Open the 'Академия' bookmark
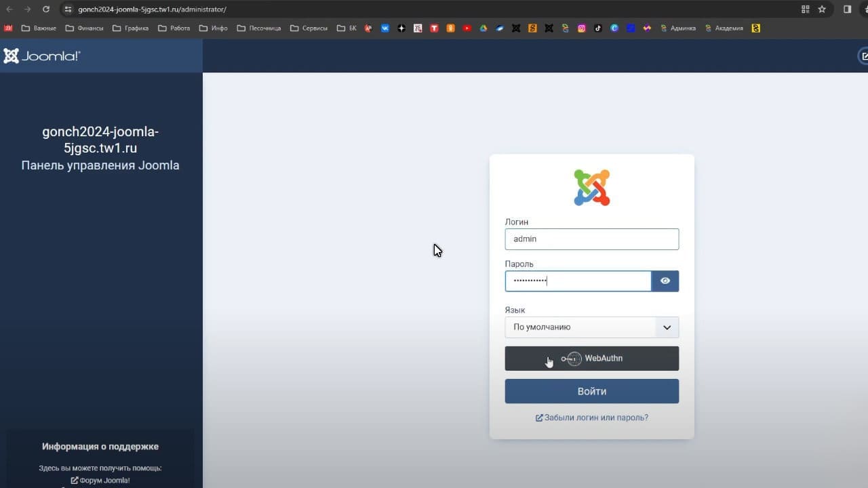 pyautogui.click(x=724, y=28)
